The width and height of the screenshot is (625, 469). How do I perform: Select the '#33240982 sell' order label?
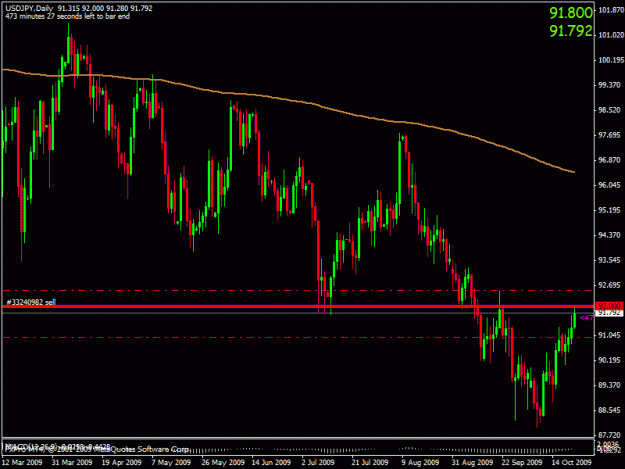tap(31, 302)
